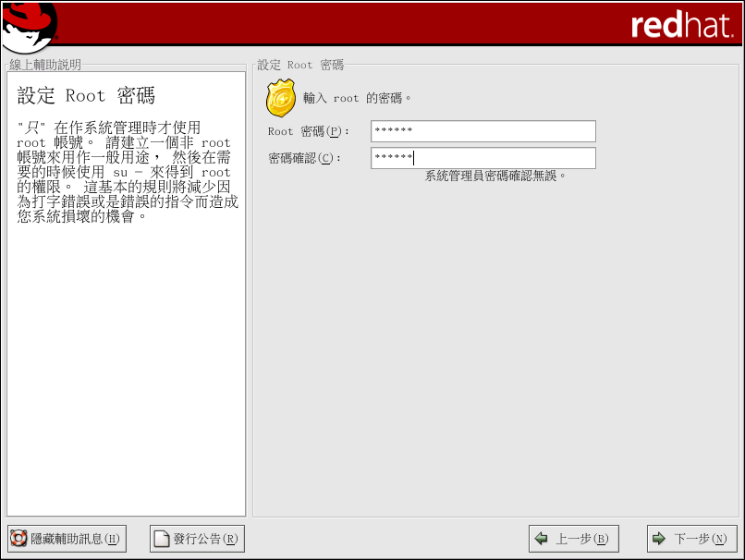Screen dimensions: 745x560
Task: Click the "密碼確認(C):" field label
Action: tap(305, 158)
